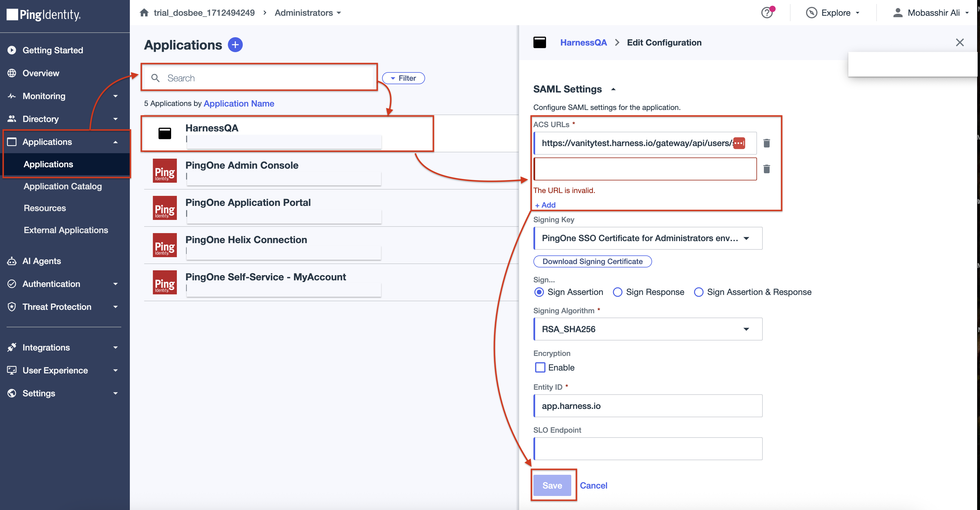Click the PingIdentity logo
This screenshot has height=510, width=980.
tap(44, 14)
